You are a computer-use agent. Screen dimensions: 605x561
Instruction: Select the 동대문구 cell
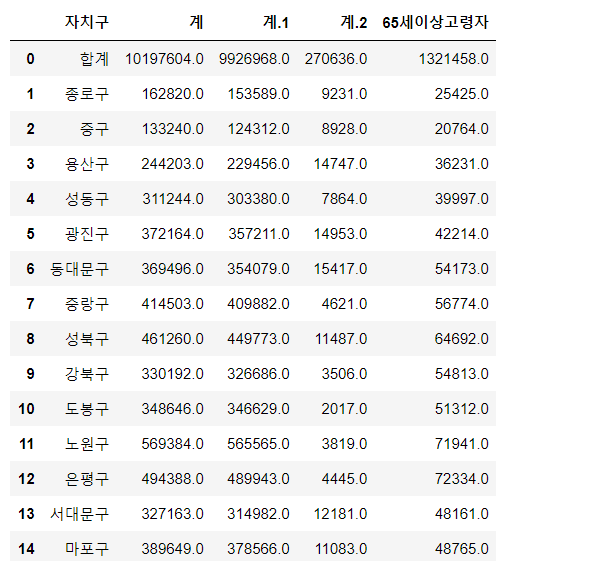click(79, 269)
